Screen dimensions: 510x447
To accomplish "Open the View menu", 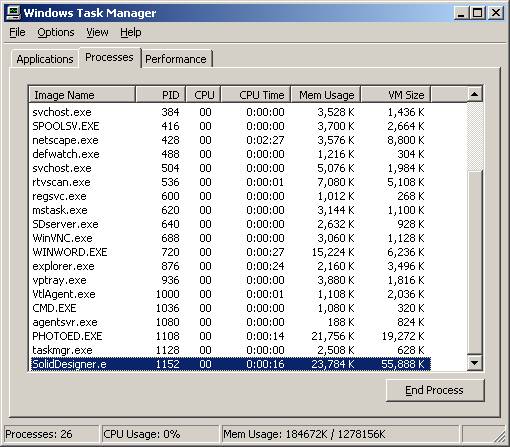I will coord(97,32).
